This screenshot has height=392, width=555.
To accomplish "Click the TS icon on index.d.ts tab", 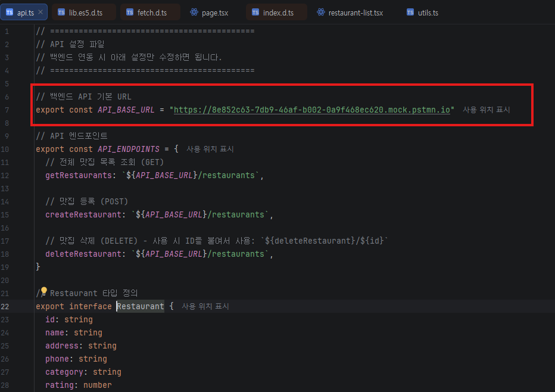I will coord(255,13).
